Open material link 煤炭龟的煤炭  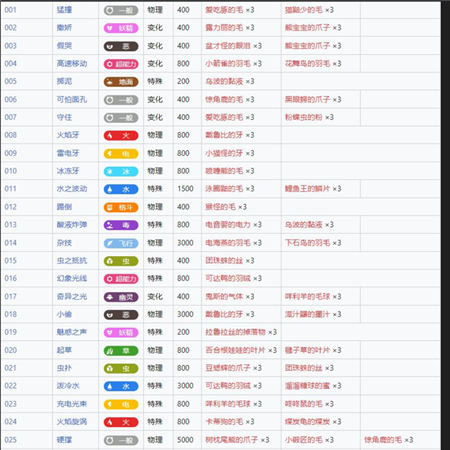[x=308, y=422]
